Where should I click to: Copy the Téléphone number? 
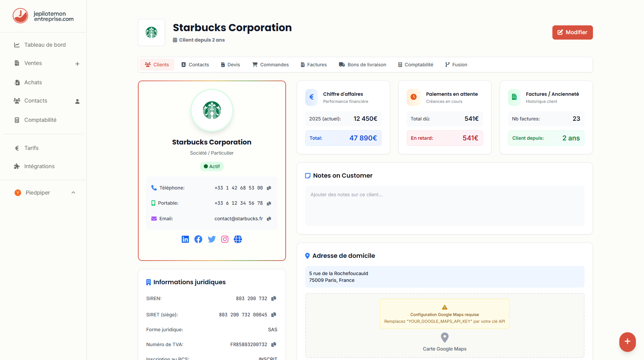269,188
